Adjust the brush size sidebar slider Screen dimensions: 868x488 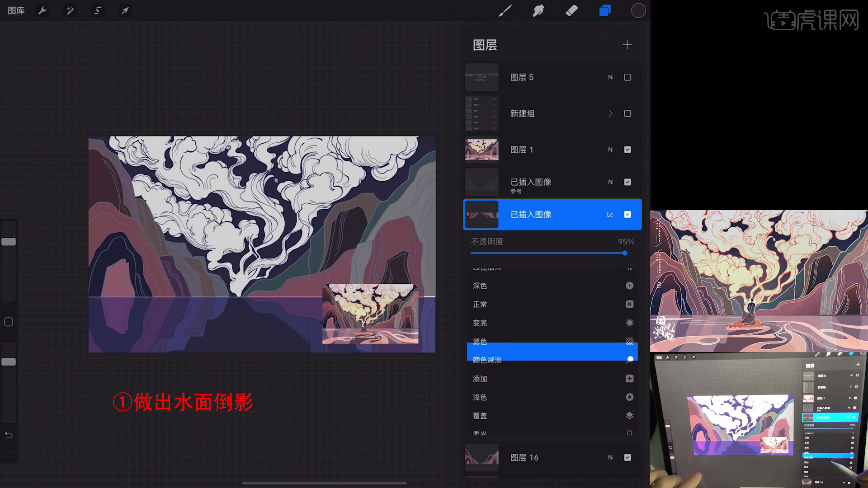[9, 242]
